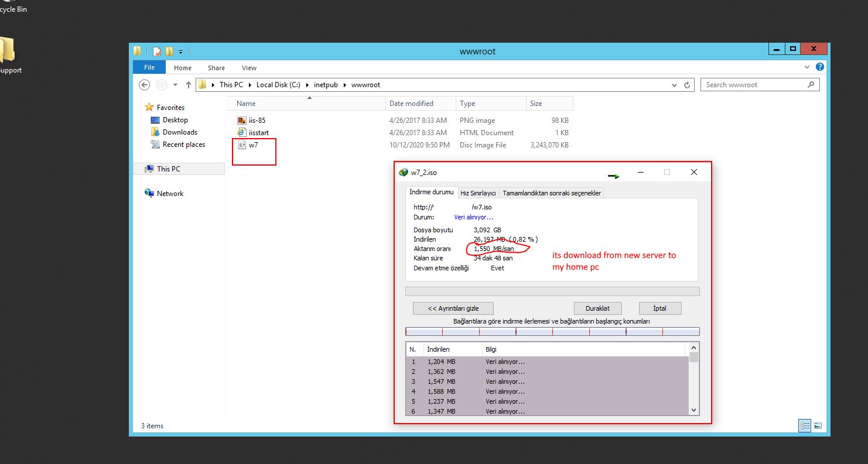868x464 pixels.
Task: Click the Bilgi column header
Action: tap(583, 349)
